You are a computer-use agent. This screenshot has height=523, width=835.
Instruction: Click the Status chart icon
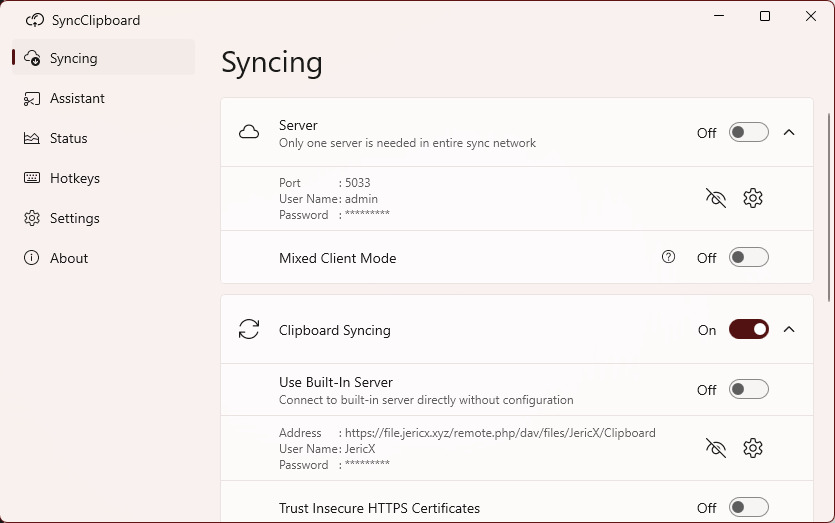click(32, 138)
